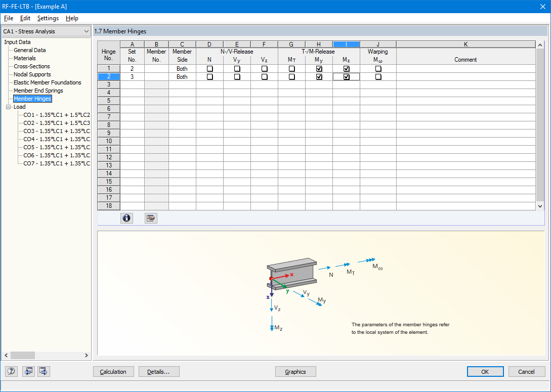Toggle N release checkbox for hinge 2
Screen dimensions: 551x392
click(x=210, y=77)
